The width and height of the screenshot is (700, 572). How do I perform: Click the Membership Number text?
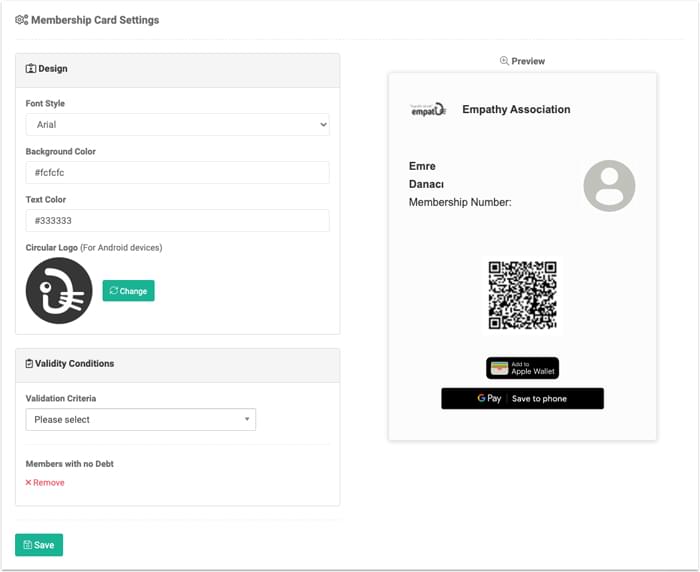[x=460, y=202]
